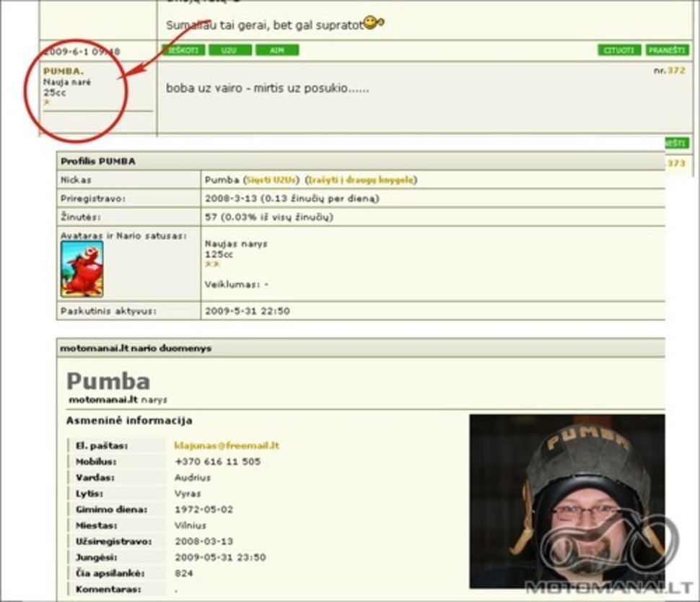Open PUMBA. username link in post
The image size is (700, 602).
64,71
